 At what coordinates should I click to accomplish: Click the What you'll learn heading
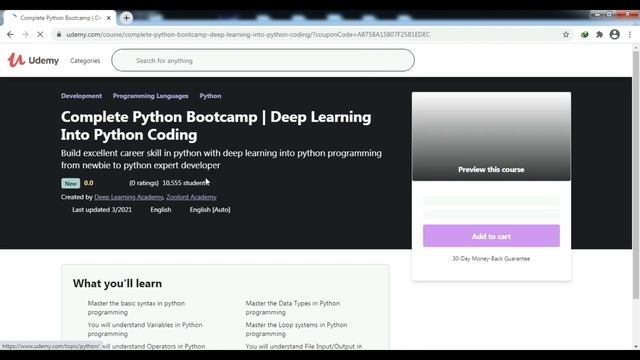pyautogui.click(x=117, y=283)
